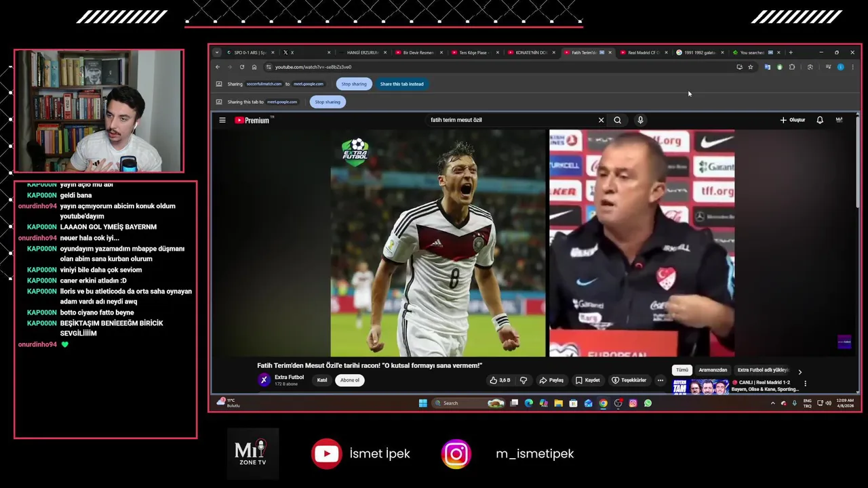Reload the YouTube page
Screen dimensions: 868x488
coord(242,67)
